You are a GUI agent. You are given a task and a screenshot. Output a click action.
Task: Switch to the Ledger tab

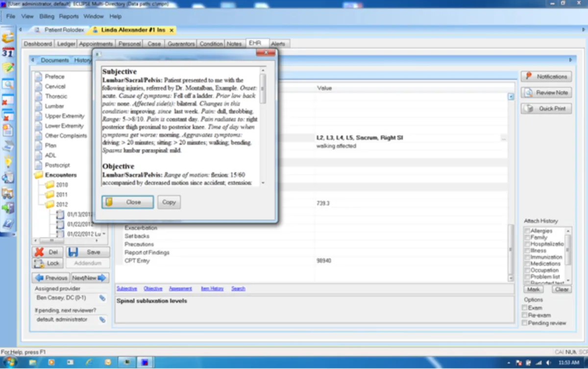tap(66, 44)
